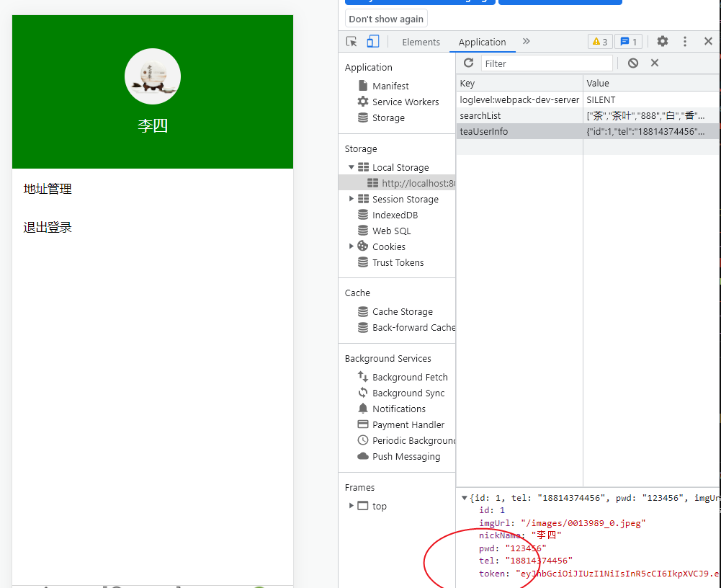Toggle the device emulation toolbar
This screenshot has width=721, height=588.
[x=372, y=41]
